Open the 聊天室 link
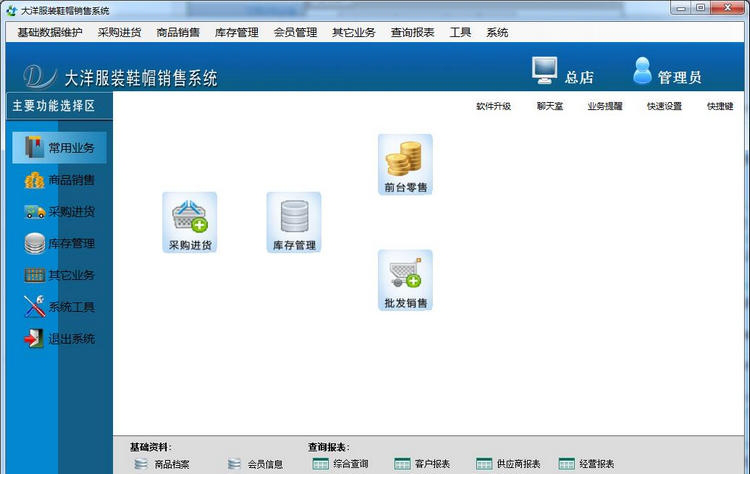Image resolution: width=750 pixels, height=492 pixels. [x=550, y=106]
